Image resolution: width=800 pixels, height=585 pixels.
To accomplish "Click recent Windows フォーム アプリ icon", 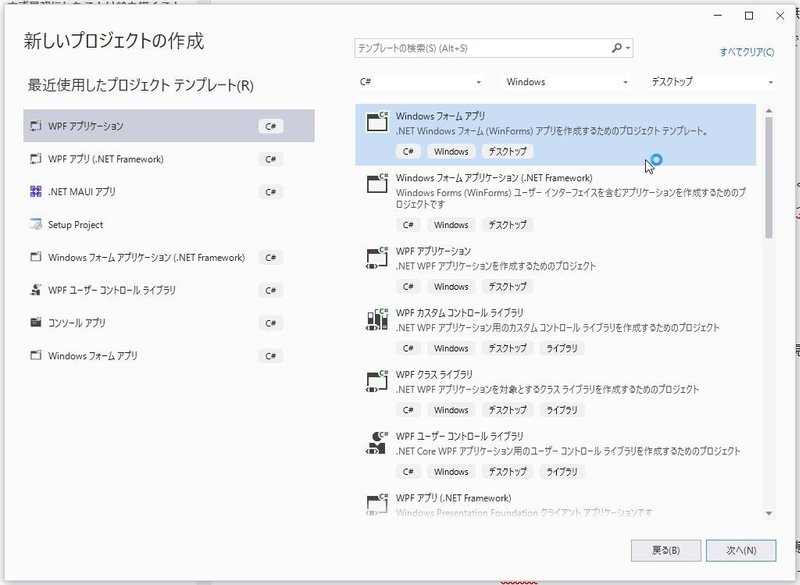I will click(36, 355).
